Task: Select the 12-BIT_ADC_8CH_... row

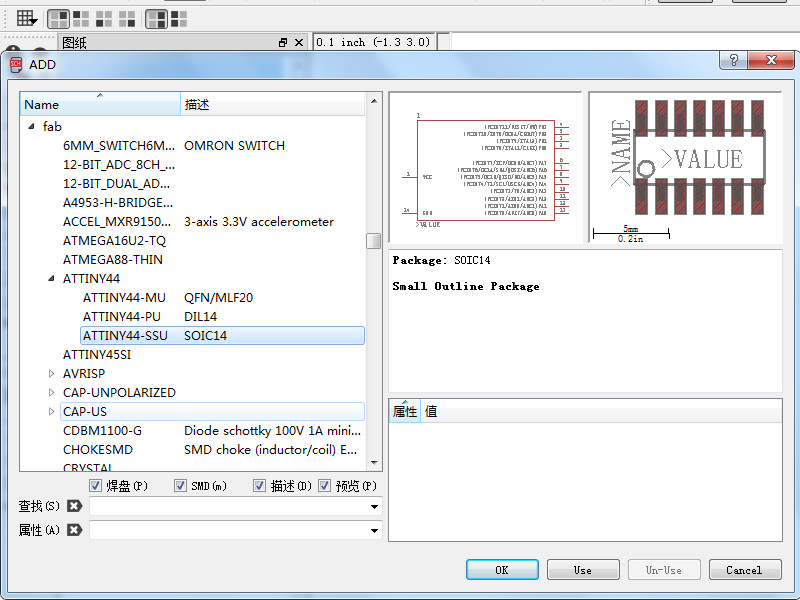Action: [212, 164]
